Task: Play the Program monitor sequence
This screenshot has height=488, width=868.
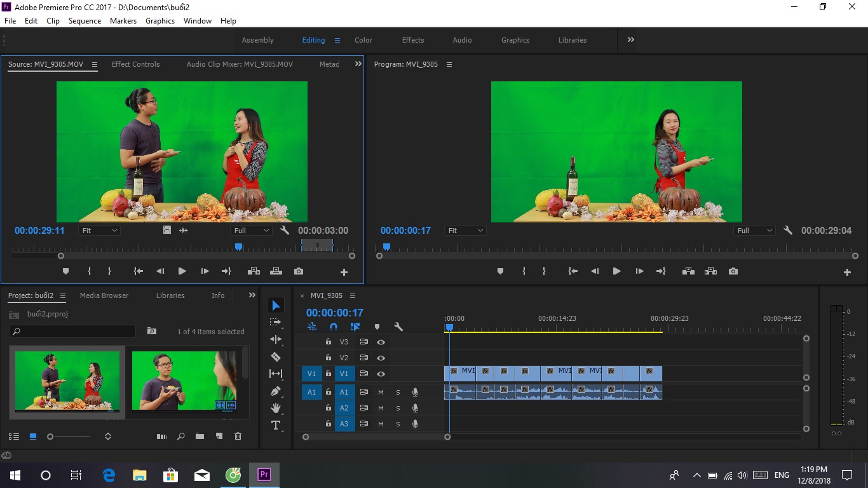Action: coord(616,271)
